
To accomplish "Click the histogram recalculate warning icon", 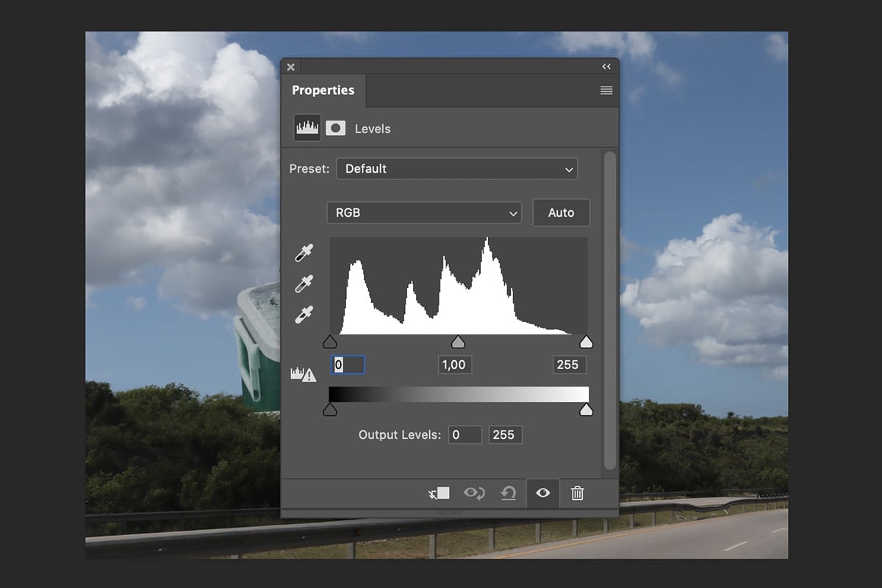I will click(304, 374).
